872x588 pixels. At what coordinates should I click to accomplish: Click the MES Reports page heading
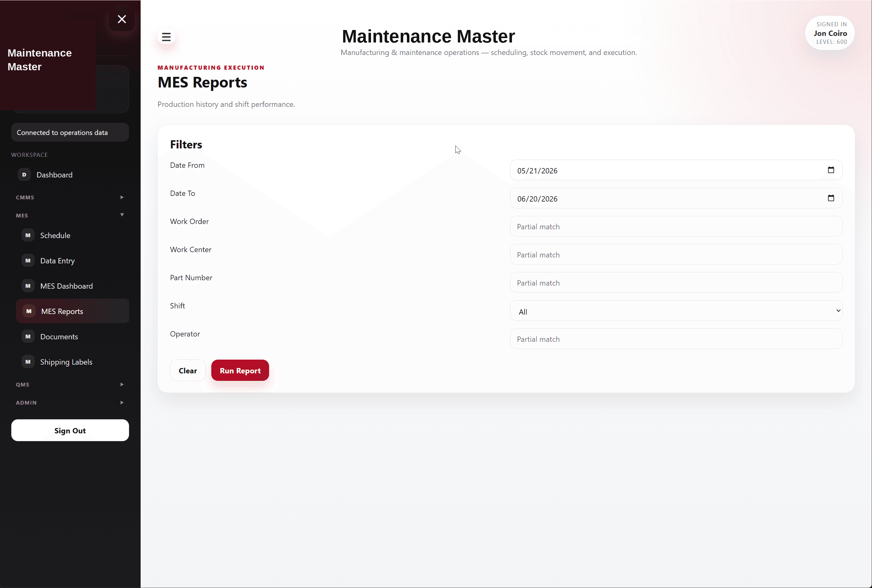click(202, 82)
